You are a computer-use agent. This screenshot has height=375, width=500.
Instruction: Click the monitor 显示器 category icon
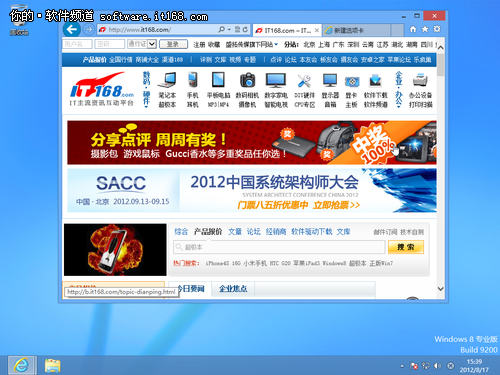click(330, 81)
